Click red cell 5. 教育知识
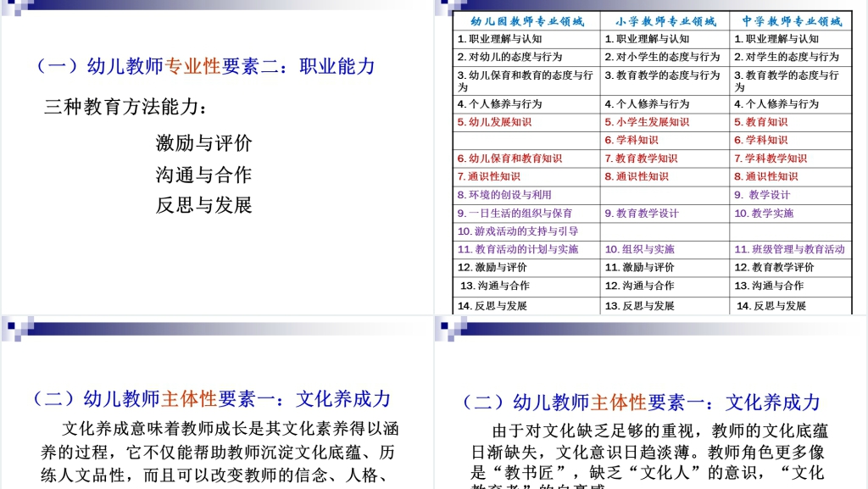 (791, 122)
